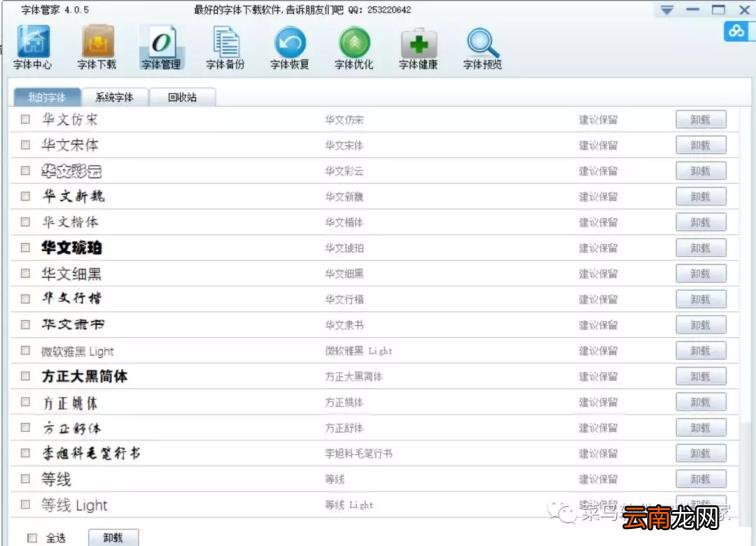Screen dimensions: 756x546
Task: Click 建议保留 status in 方正姚体 row
Action: click(x=598, y=402)
